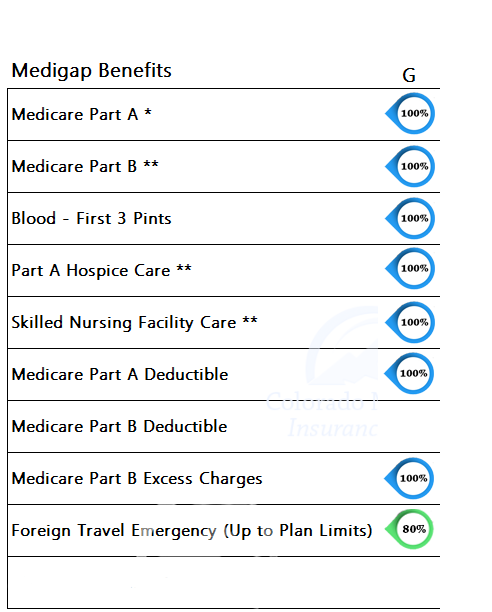Select the green 80% Foreign Travel Emergency badge

tap(409, 529)
